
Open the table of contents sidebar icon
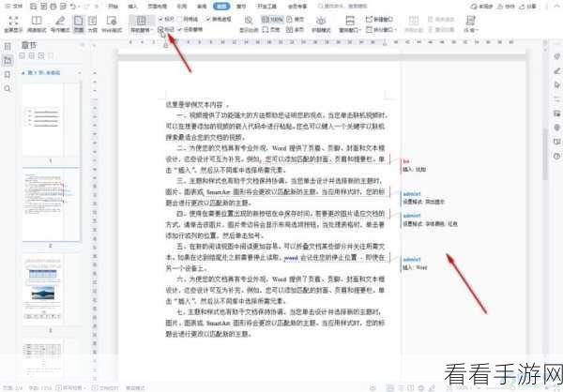[8, 46]
